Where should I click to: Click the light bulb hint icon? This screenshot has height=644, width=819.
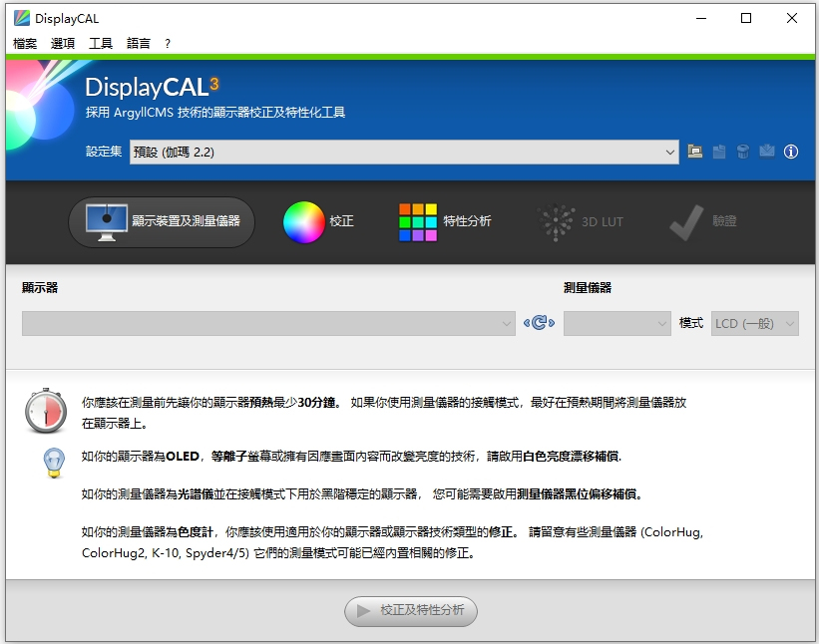(x=54, y=463)
